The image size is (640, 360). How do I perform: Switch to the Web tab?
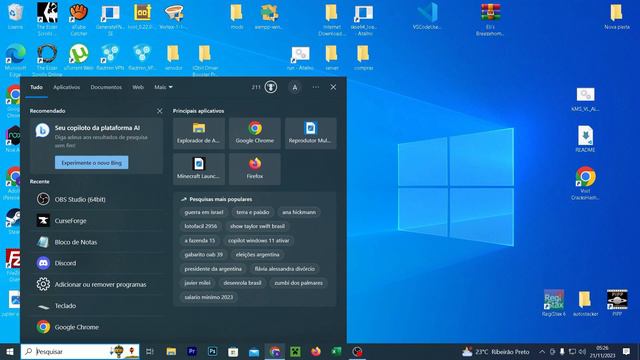tap(138, 87)
